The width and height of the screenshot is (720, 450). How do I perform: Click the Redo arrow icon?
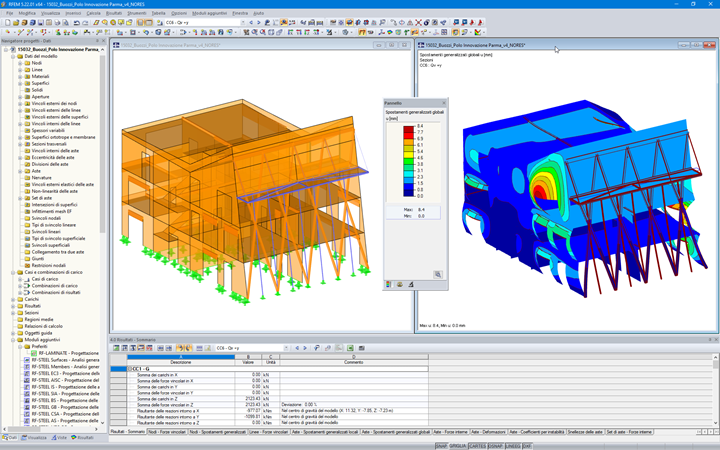coord(85,22)
